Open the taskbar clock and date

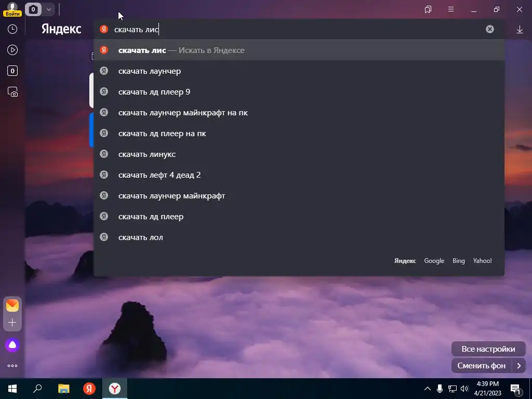point(487,389)
